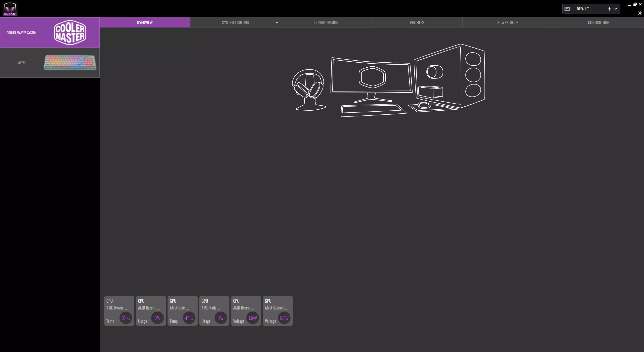Click the headset on stand outline
644x352 pixels.
click(309, 90)
